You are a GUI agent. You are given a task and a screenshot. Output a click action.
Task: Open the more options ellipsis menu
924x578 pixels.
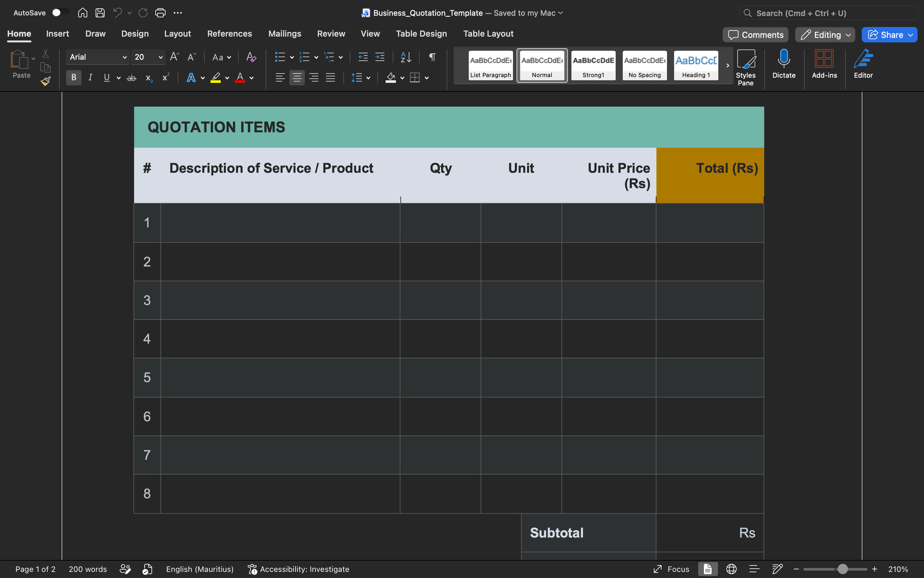(x=177, y=13)
